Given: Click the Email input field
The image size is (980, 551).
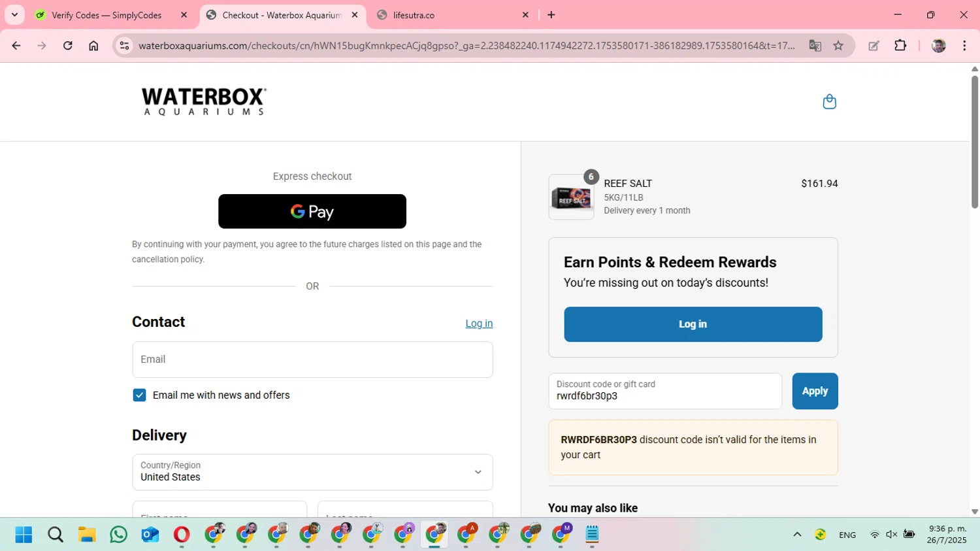Looking at the screenshot, I should point(312,359).
